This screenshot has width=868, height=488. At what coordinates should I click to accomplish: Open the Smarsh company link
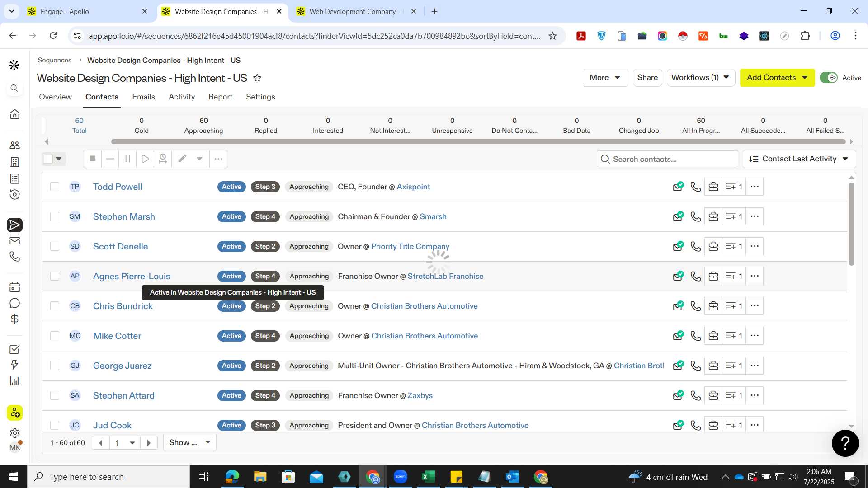click(433, 216)
